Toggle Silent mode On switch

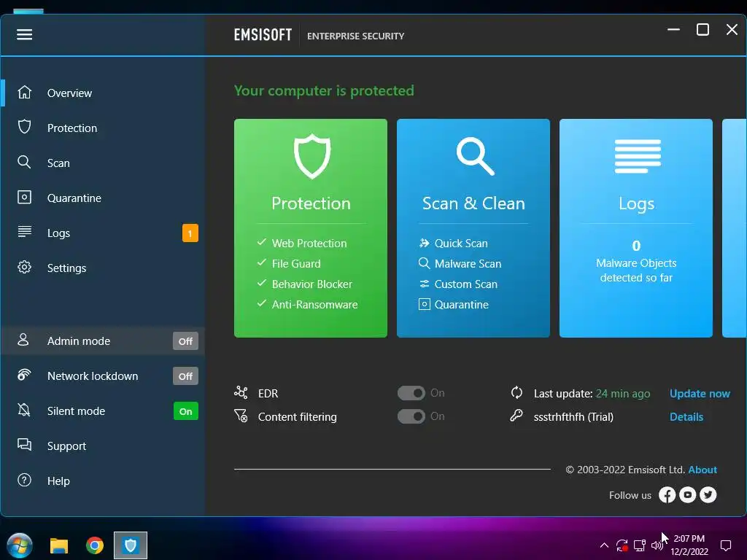(x=185, y=411)
